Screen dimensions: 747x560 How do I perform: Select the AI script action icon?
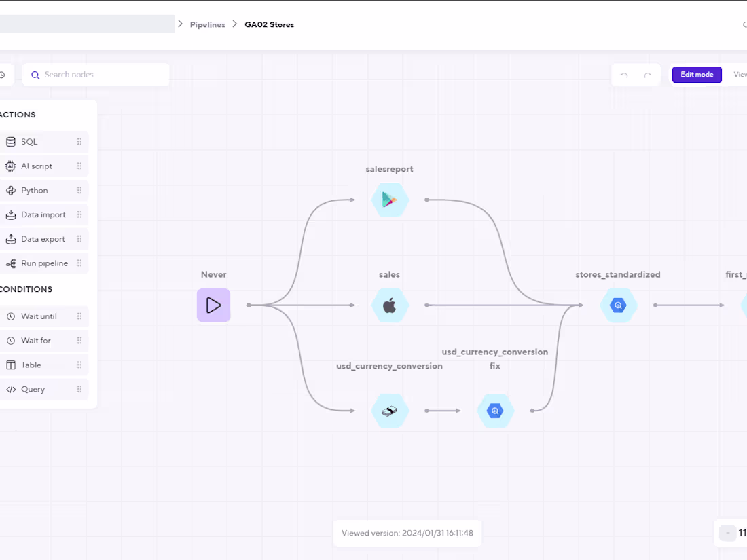[x=12, y=166]
